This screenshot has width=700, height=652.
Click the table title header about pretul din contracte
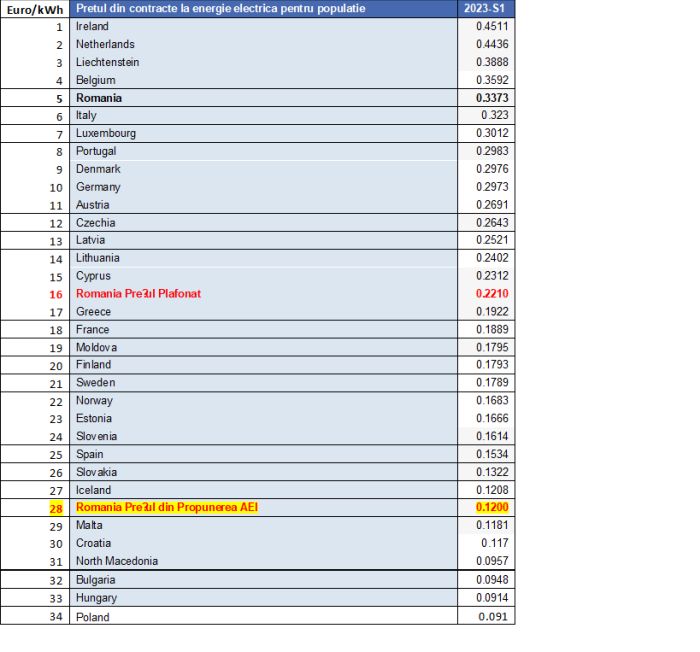(x=263, y=9)
